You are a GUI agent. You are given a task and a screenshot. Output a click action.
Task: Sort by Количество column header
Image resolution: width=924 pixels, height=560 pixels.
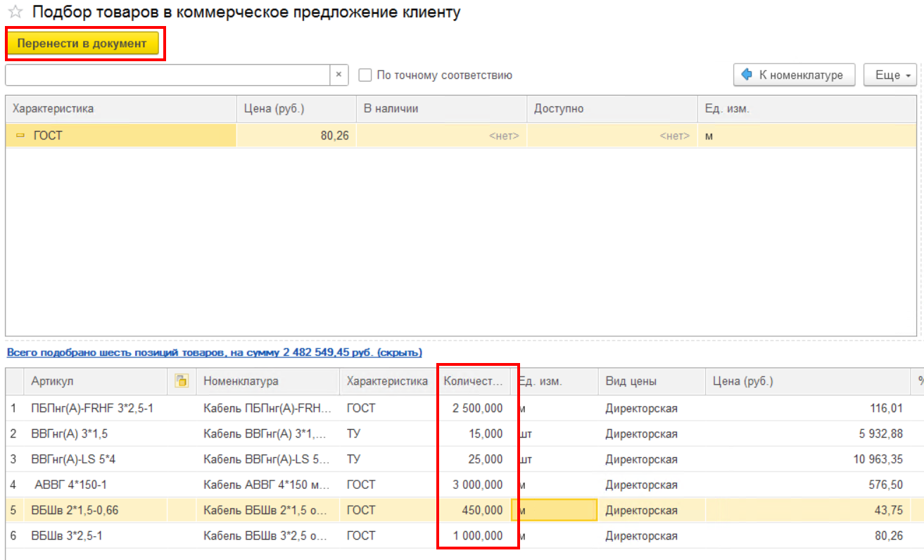(474, 381)
